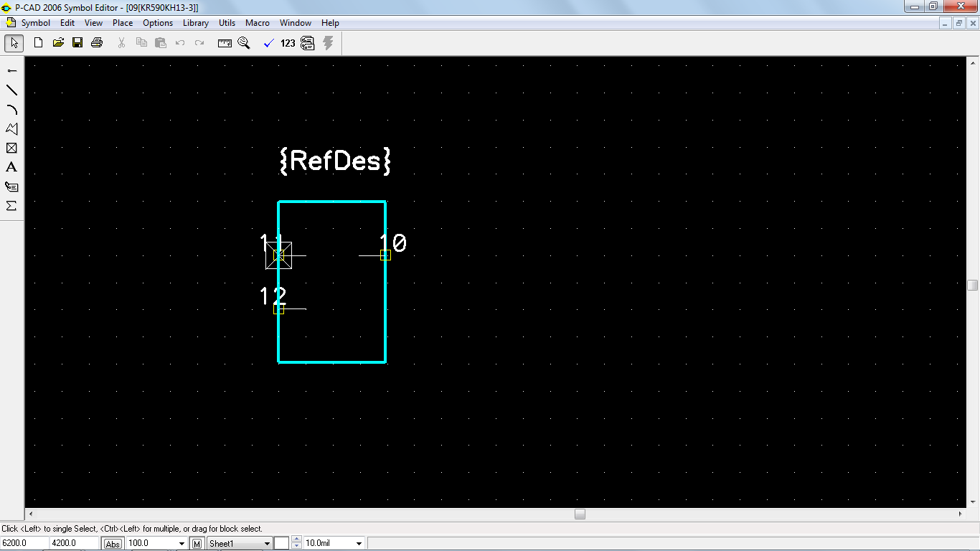
Task: Expand the 100.0 grid size dropdown
Action: [x=182, y=544]
